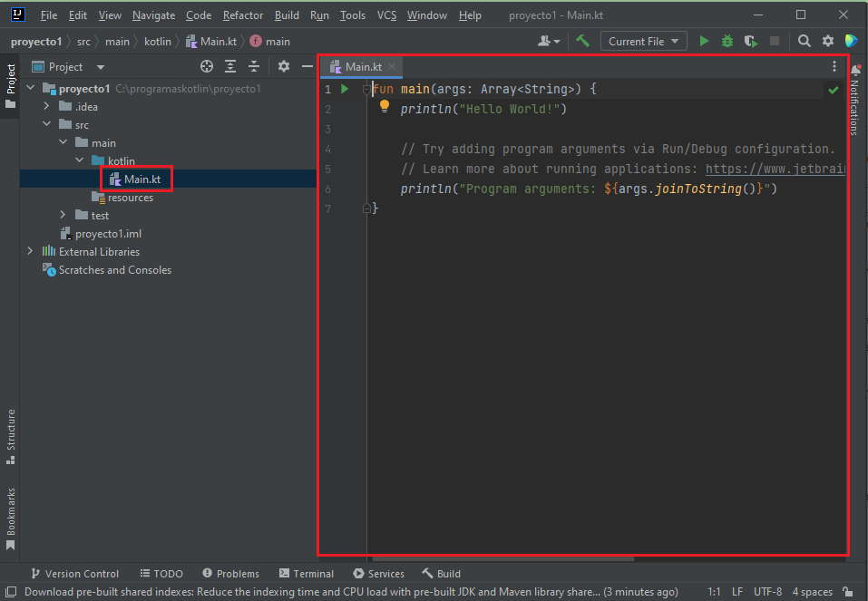Click 1:1 cursor position in status bar
Viewport: 868px width, 601px height.
(714, 592)
